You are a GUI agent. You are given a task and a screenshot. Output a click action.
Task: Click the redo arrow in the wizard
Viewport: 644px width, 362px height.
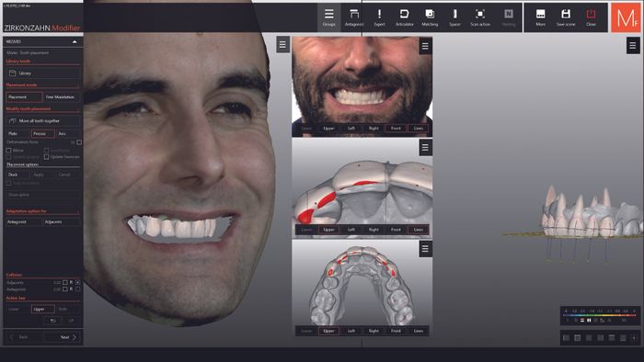(x=71, y=320)
